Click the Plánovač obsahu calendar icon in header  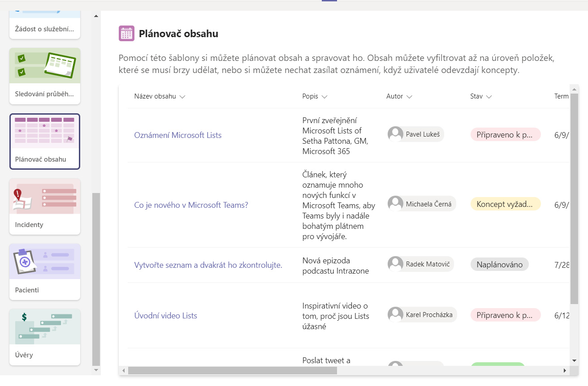126,34
